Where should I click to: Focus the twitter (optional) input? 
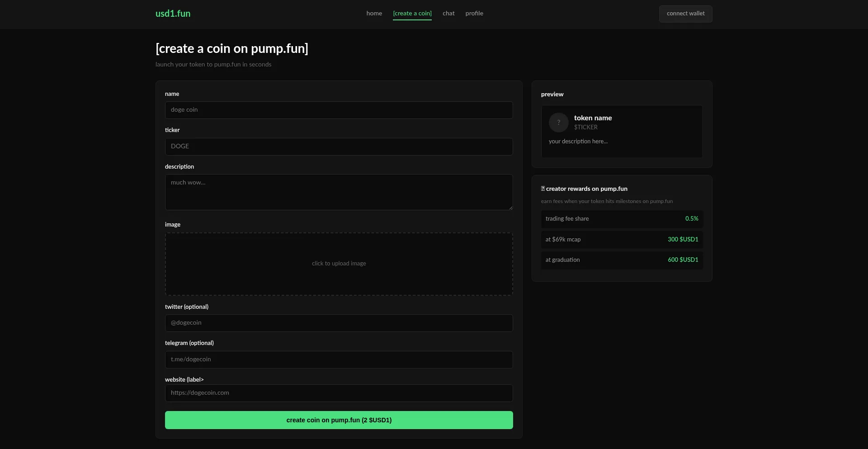[339, 323]
